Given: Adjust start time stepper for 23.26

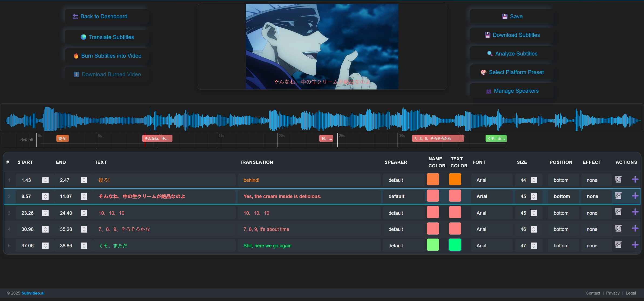Looking at the screenshot, I should 45,213.
